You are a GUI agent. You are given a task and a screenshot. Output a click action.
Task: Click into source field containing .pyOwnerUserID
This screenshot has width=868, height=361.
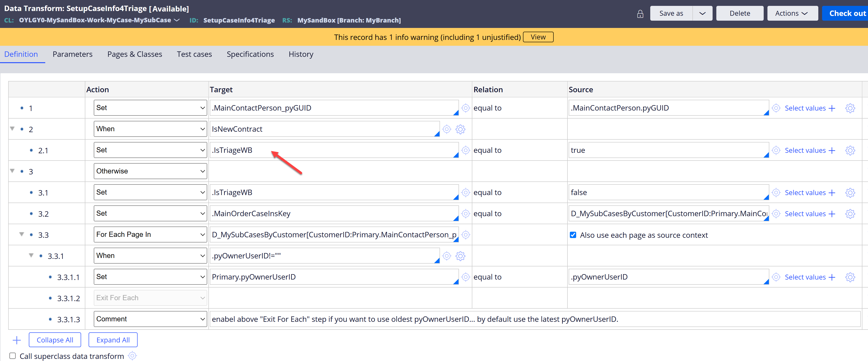click(x=669, y=277)
